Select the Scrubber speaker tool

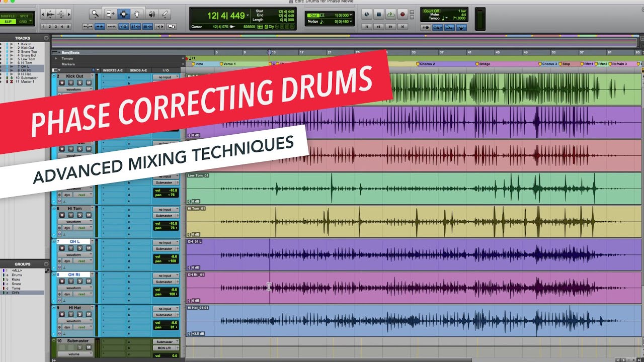[x=151, y=14]
